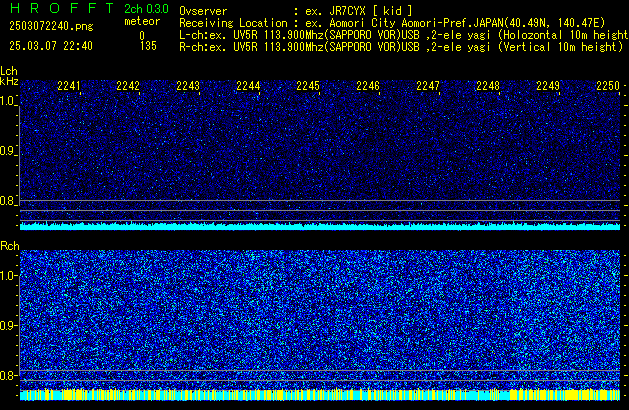Image resolution: width=629 pixels, height=410 pixels.
Task: Click the meteor count value 135
Action: pyautogui.click(x=148, y=46)
